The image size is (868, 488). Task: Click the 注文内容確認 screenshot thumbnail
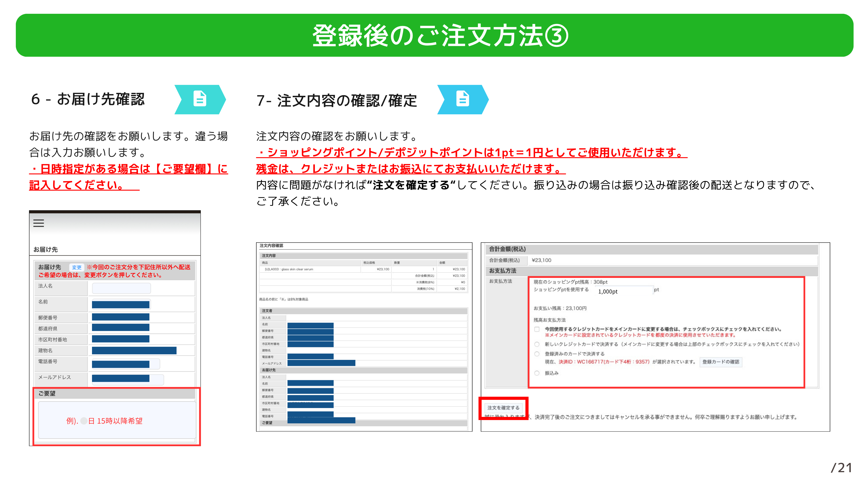364,337
